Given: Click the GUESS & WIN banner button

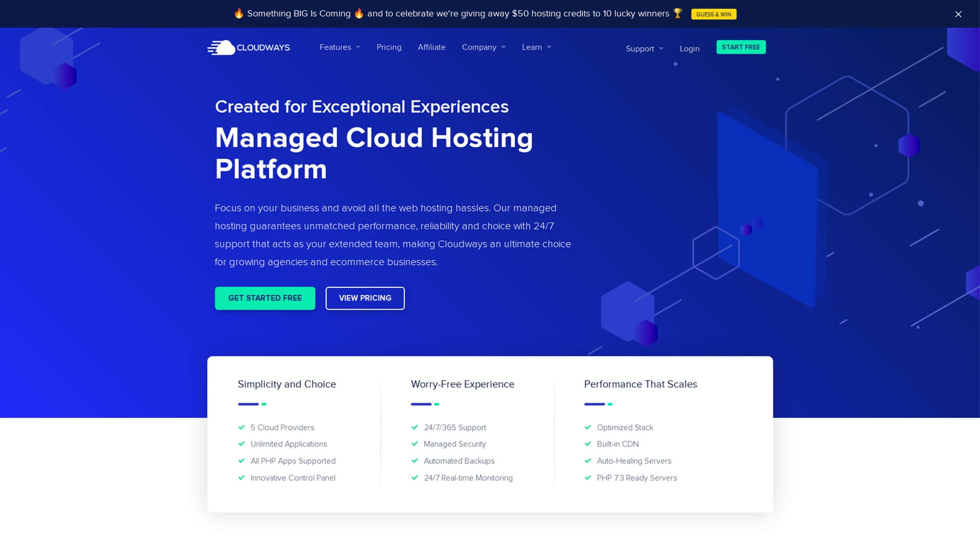Looking at the screenshot, I should click(714, 14).
